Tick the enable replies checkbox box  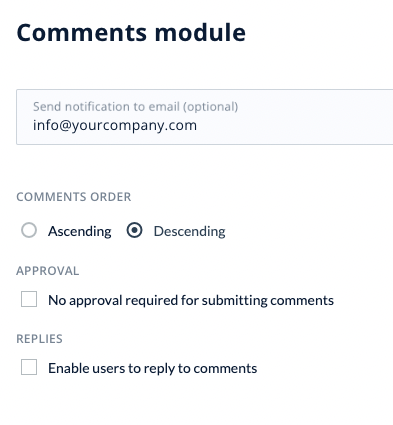tap(29, 367)
